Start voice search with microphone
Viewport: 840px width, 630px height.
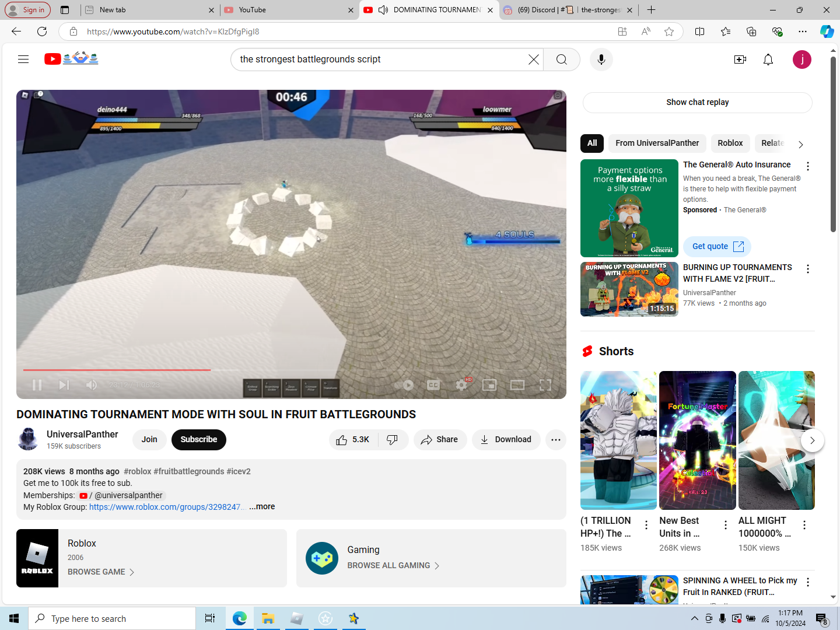[x=601, y=60]
